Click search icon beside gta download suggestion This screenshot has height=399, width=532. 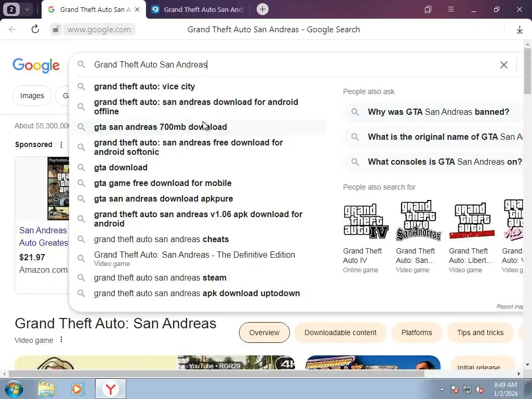tap(81, 168)
